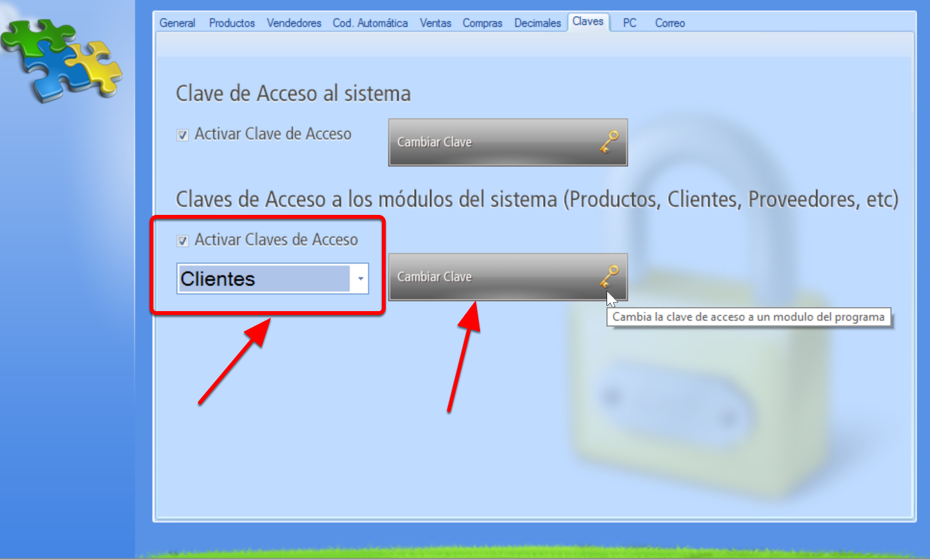Select the Claves tab

pyautogui.click(x=588, y=22)
